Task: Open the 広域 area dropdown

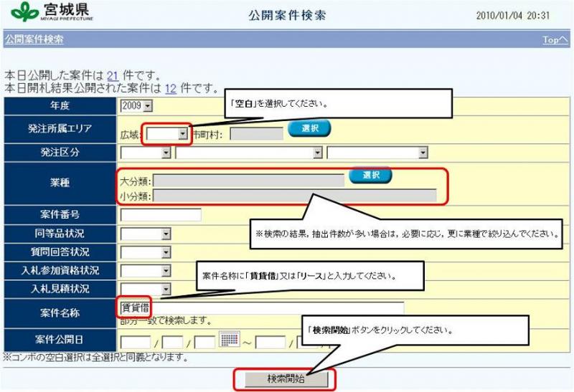Action: click(x=167, y=134)
